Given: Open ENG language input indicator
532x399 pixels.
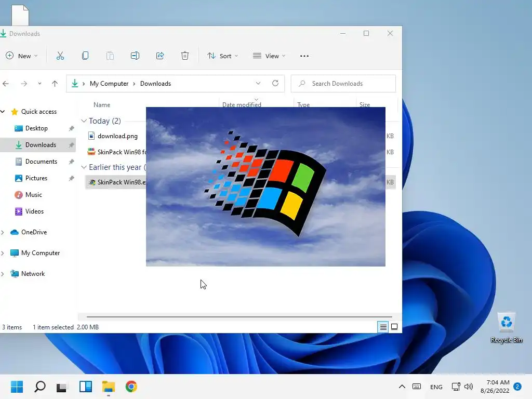Looking at the screenshot, I should (x=436, y=387).
